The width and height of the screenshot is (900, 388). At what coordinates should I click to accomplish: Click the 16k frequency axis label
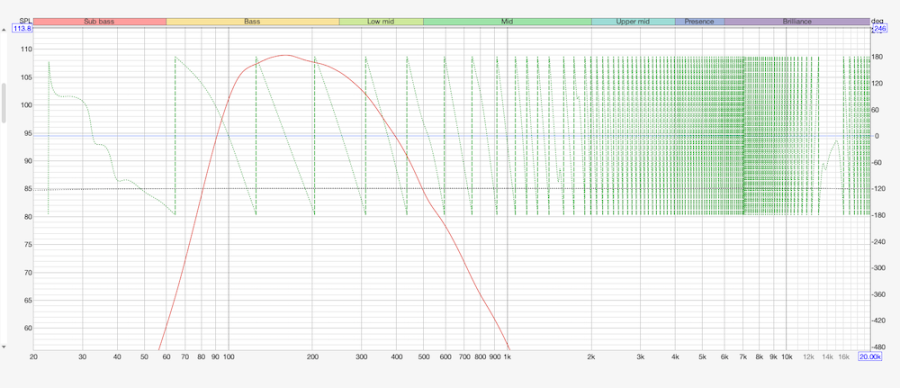tap(844, 357)
